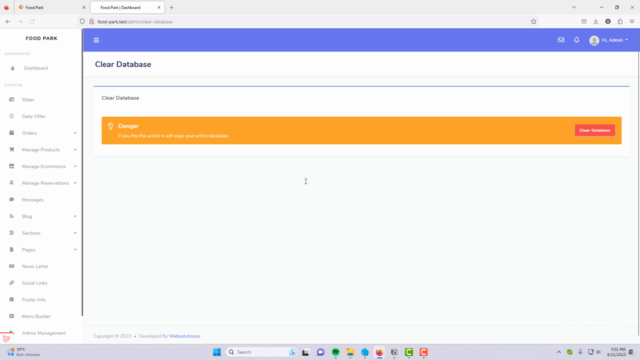The image size is (640, 360).
Task: Click the Manage Ecommerce store icon
Action: click(11, 167)
